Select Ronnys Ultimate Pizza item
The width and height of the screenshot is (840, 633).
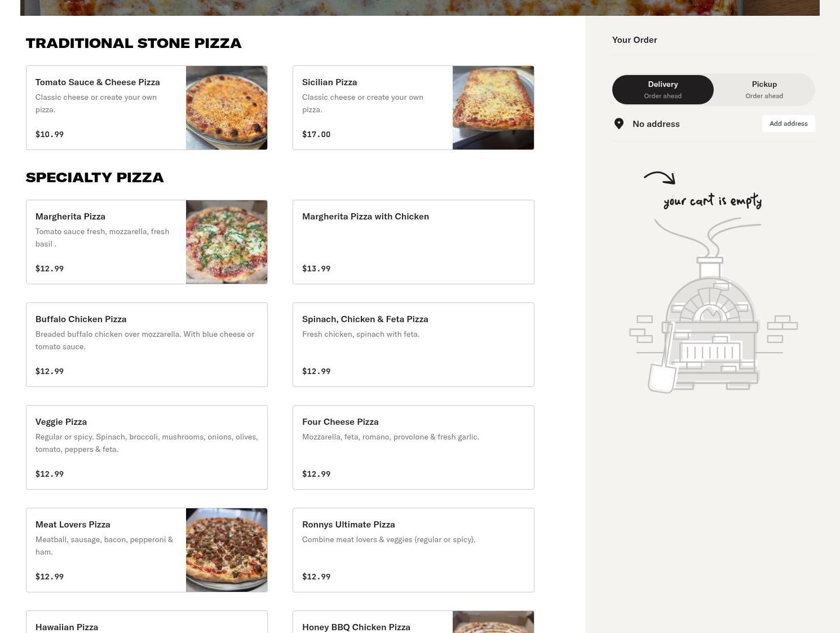pyautogui.click(x=413, y=550)
